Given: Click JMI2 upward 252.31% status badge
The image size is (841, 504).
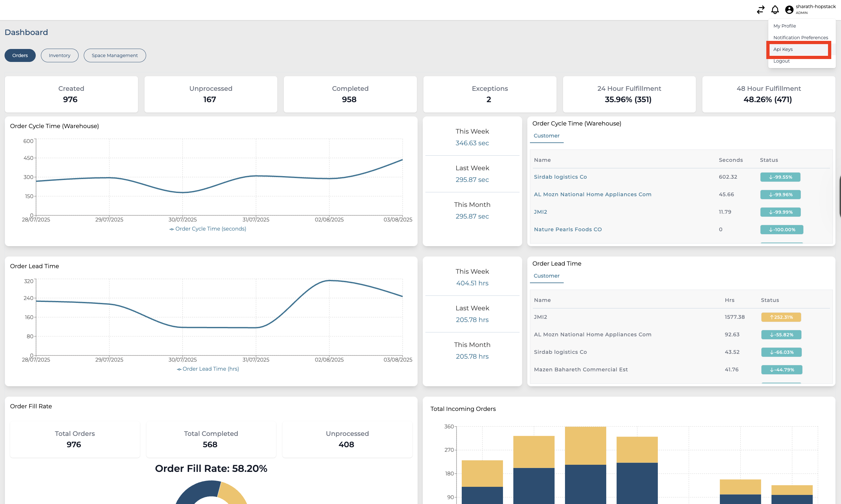Looking at the screenshot, I should [781, 317].
